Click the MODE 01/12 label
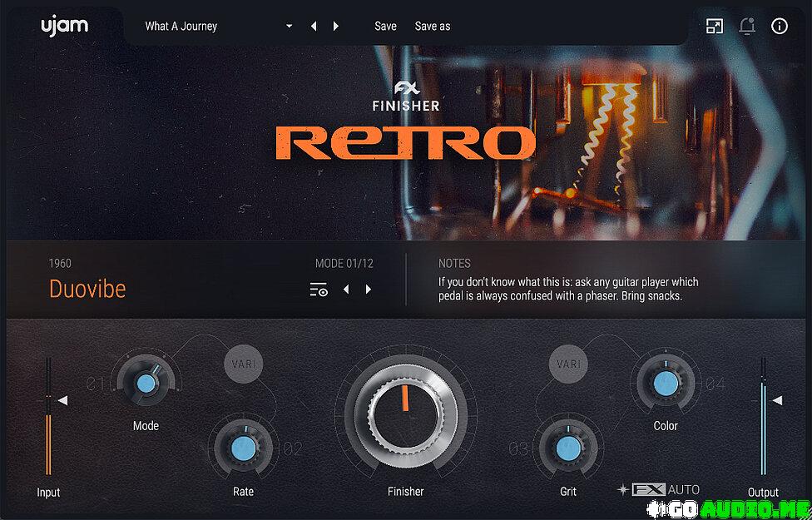Image resolution: width=812 pixels, height=520 pixels. pyautogui.click(x=344, y=263)
